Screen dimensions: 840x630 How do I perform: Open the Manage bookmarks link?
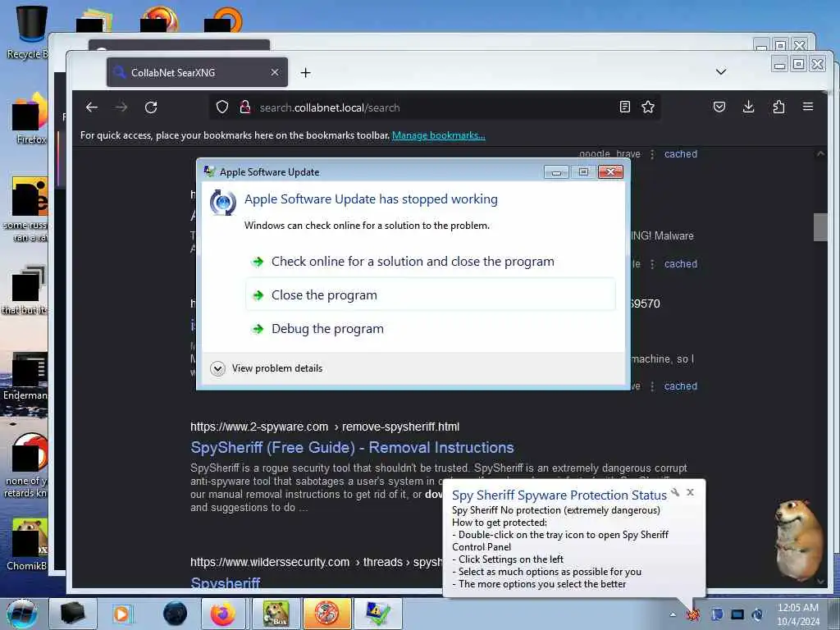pyautogui.click(x=438, y=135)
